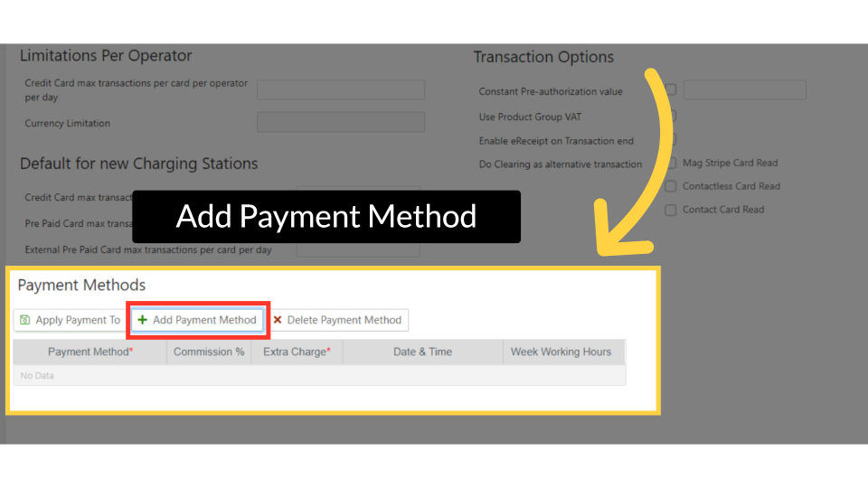Sort by the Payment Method column header
Viewport: 868px width, 488px height.
[90, 352]
